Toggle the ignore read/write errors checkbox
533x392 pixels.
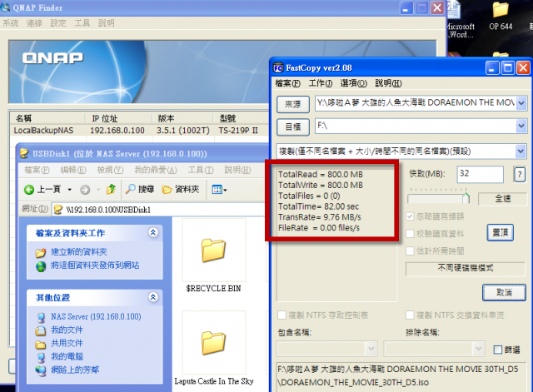click(x=410, y=216)
